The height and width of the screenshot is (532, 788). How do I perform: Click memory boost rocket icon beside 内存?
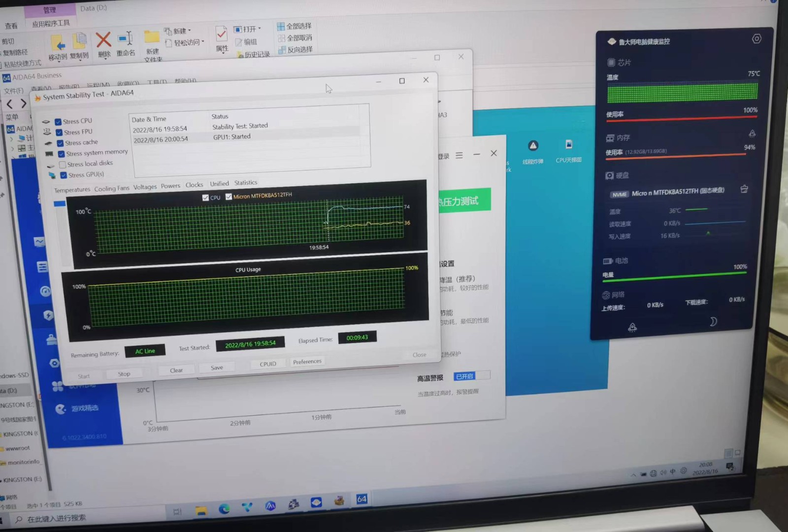coord(752,133)
